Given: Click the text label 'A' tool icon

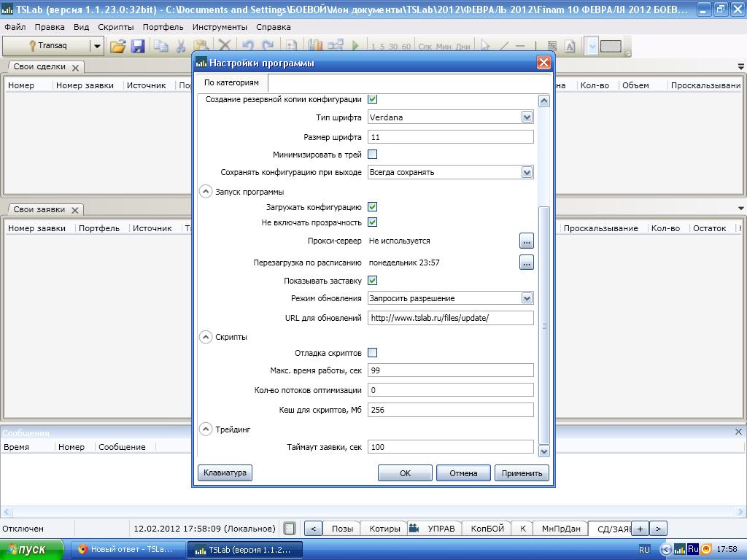Looking at the screenshot, I should point(570,46).
